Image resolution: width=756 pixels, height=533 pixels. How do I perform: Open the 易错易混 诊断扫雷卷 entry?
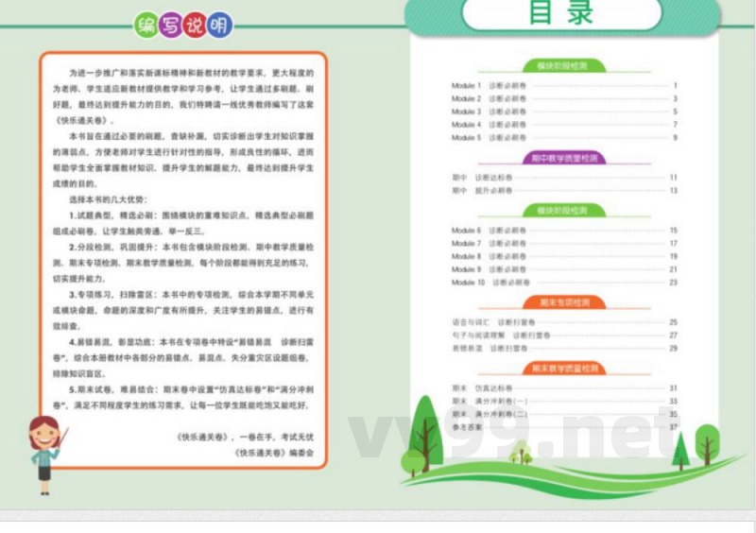tap(564, 349)
